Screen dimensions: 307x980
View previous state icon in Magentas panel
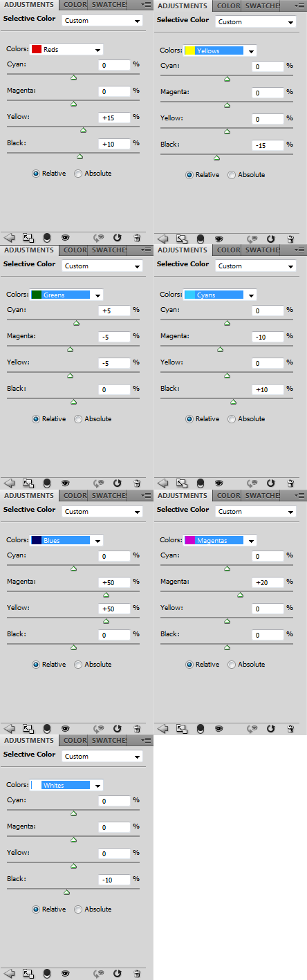point(252,728)
